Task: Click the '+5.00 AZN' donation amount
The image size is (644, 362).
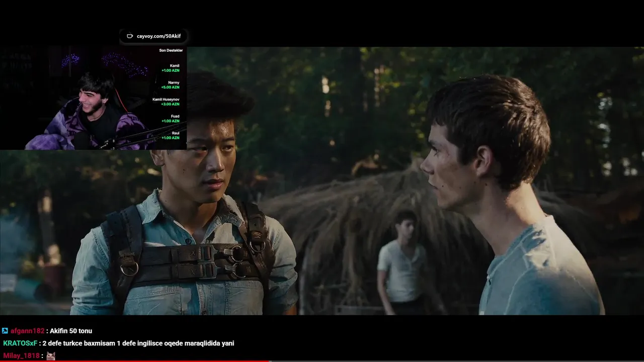Action: [171, 87]
